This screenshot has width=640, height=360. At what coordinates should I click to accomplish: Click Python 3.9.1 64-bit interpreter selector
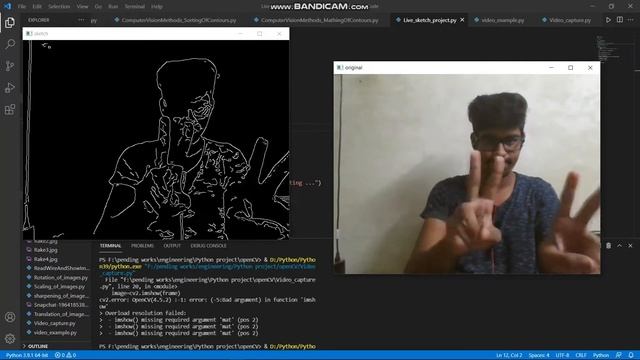[x=27, y=356]
